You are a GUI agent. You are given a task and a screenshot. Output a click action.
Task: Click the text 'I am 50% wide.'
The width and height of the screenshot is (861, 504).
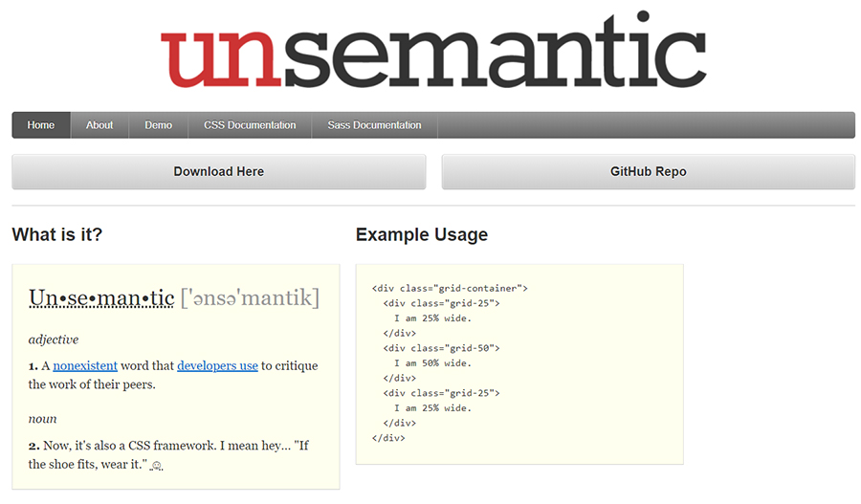[x=432, y=362]
